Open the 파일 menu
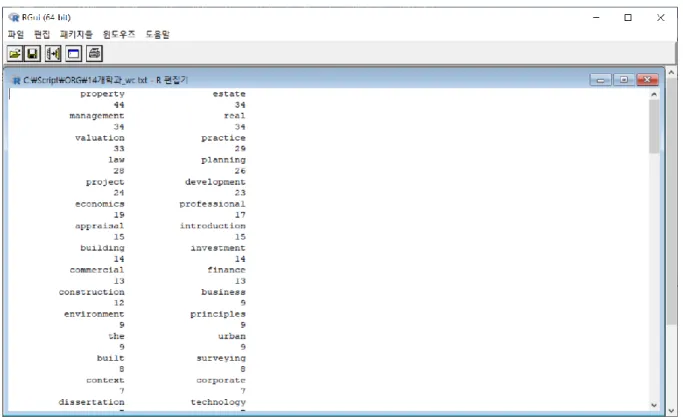The height and width of the screenshot is (417, 683). (x=16, y=34)
